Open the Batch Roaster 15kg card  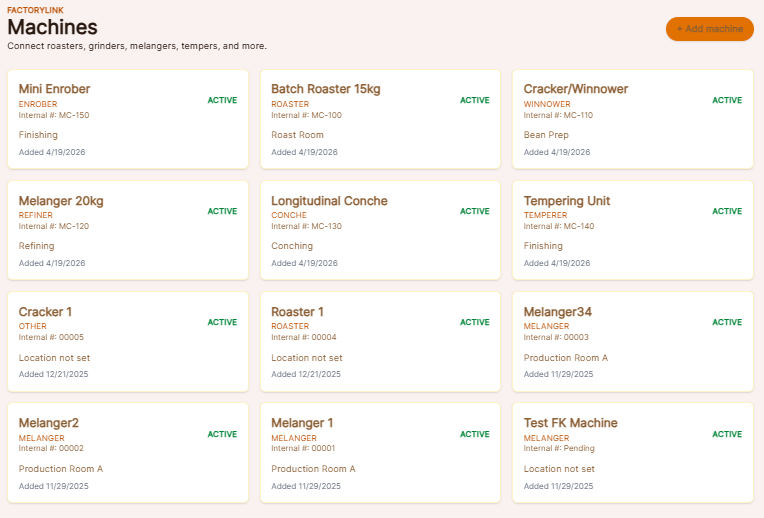[380, 119]
